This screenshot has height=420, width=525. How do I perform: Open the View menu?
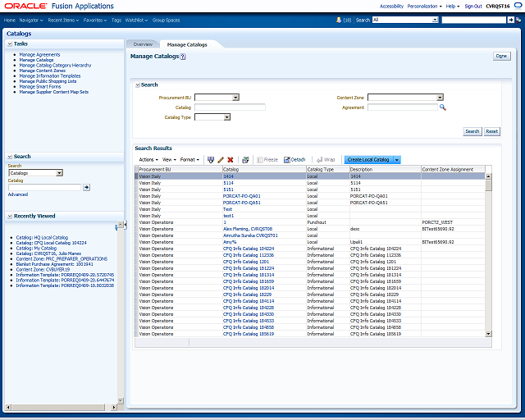pyautogui.click(x=169, y=160)
